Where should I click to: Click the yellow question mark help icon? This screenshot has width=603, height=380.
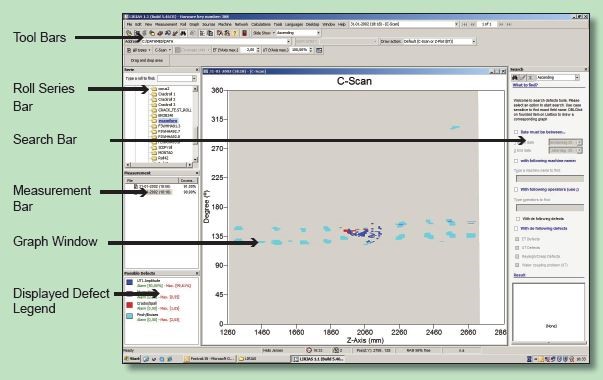pos(235,33)
